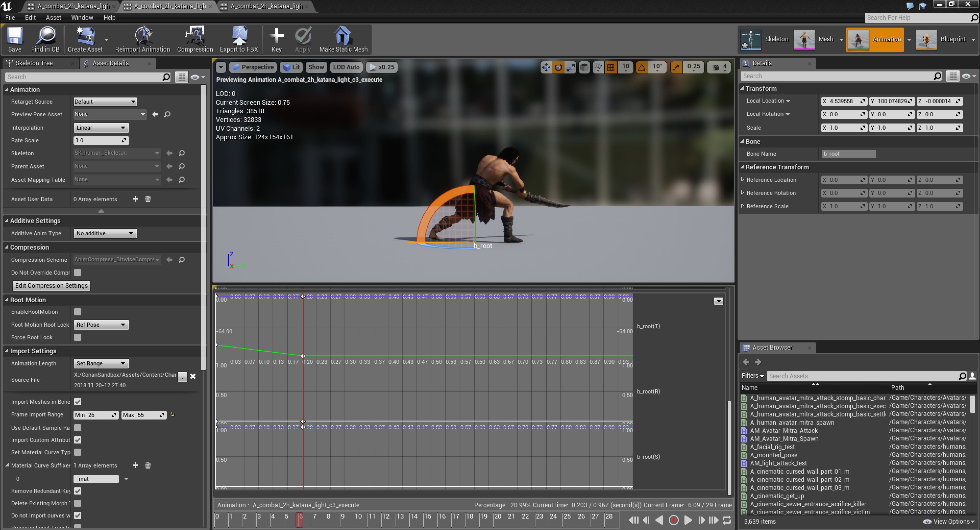Open the Additive Anim Type dropdown
This screenshot has width=980, height=530.
click(x=105, y=233)
